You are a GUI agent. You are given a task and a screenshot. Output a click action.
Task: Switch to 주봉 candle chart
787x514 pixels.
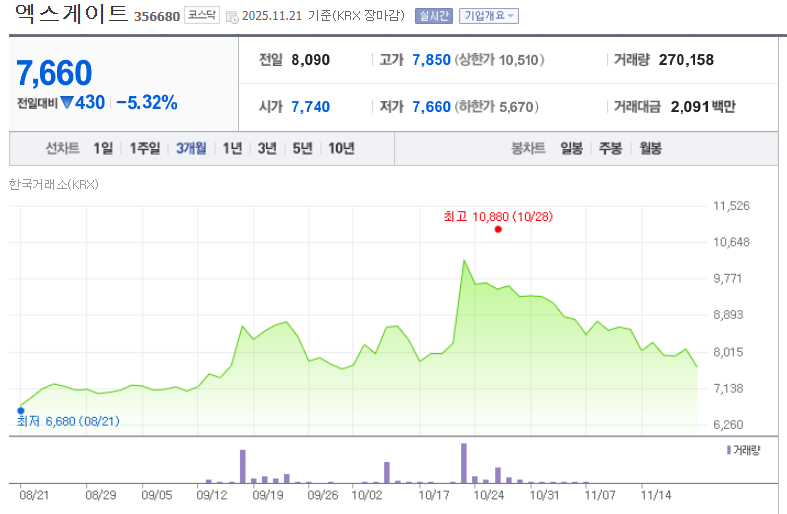tap(610, 148)
